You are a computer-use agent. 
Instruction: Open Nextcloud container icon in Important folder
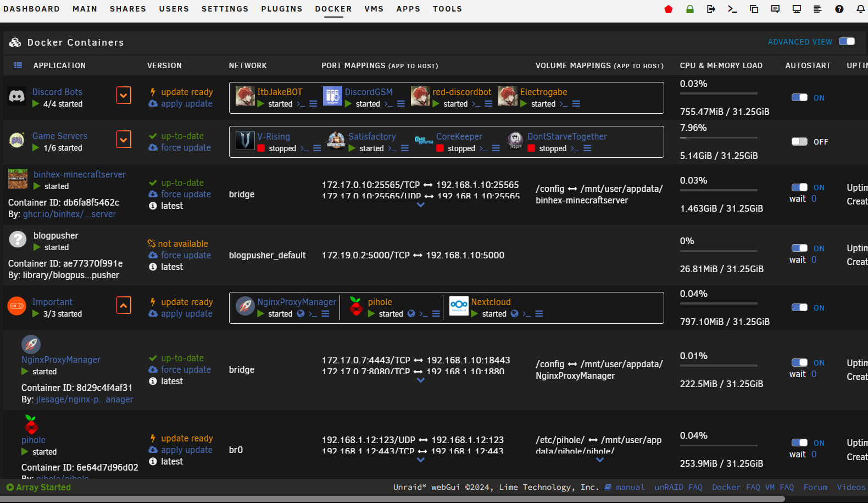click(x=459, y=306)
